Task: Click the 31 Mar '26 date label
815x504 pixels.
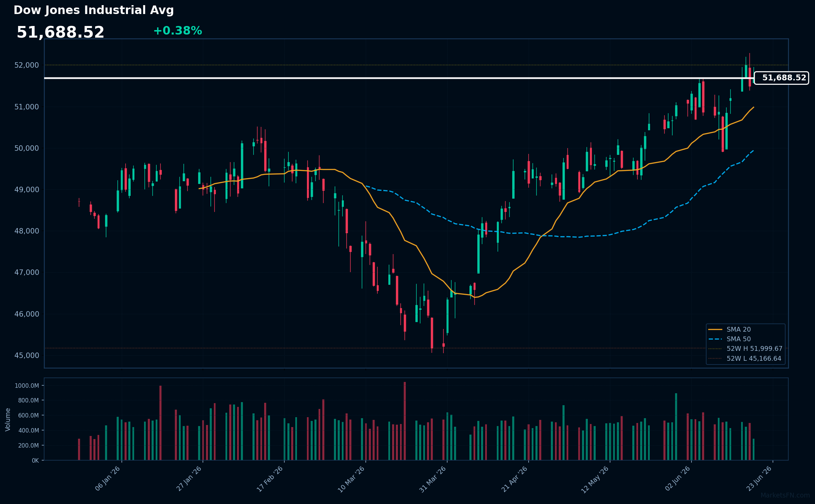Action: coord(432,479)
